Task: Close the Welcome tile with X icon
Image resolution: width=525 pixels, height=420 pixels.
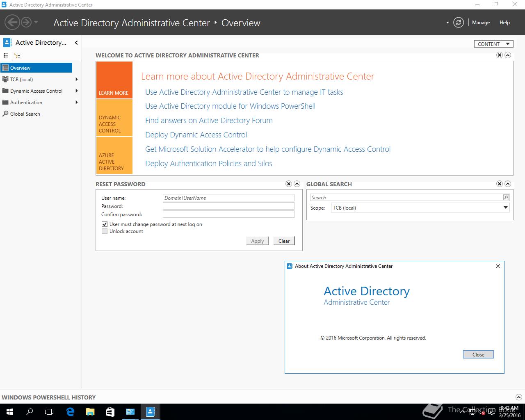Action: 500,55
